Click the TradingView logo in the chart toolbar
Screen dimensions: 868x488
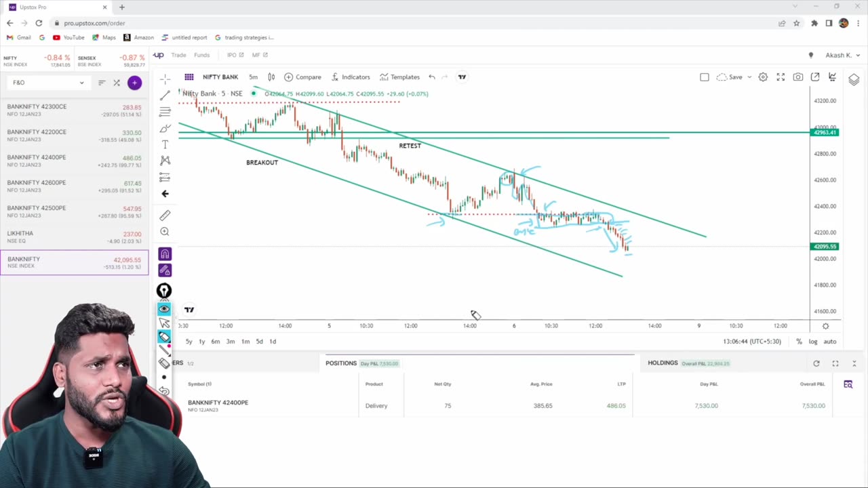(x=462, y=77)
